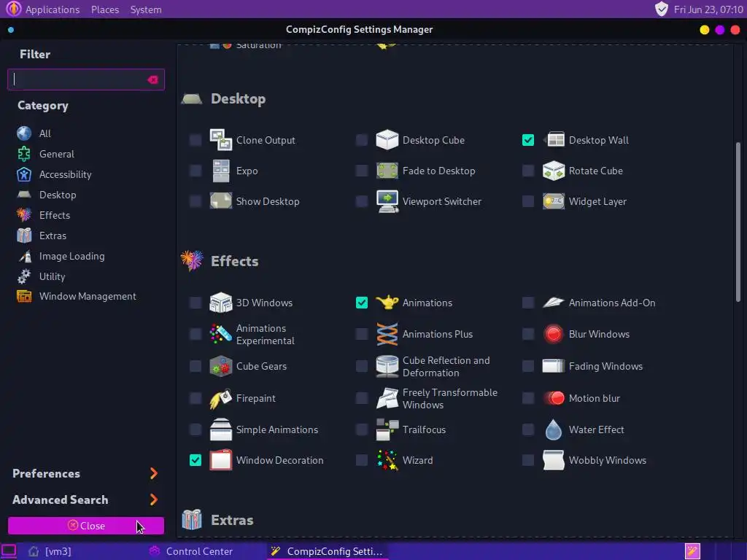Image resolution: width=747 pixels, height=560 pixels.
Task: Disable the Desktop Wall checkbox
Action: pos(528,140)
